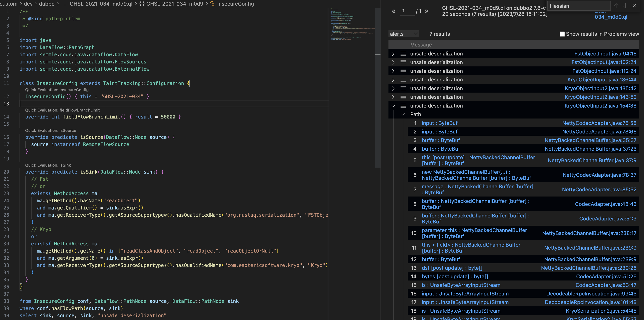Select path step 6 new NettyBackedChannelBuffer(...)

pyautogui.click(x=476, y=175)
